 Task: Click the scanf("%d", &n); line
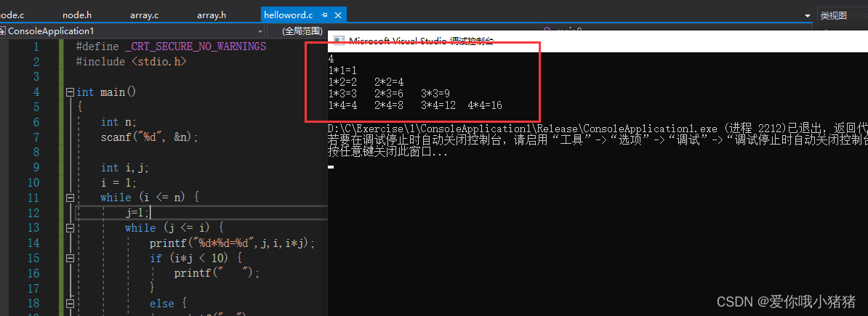pyautogui.click(x=149, y=137)
